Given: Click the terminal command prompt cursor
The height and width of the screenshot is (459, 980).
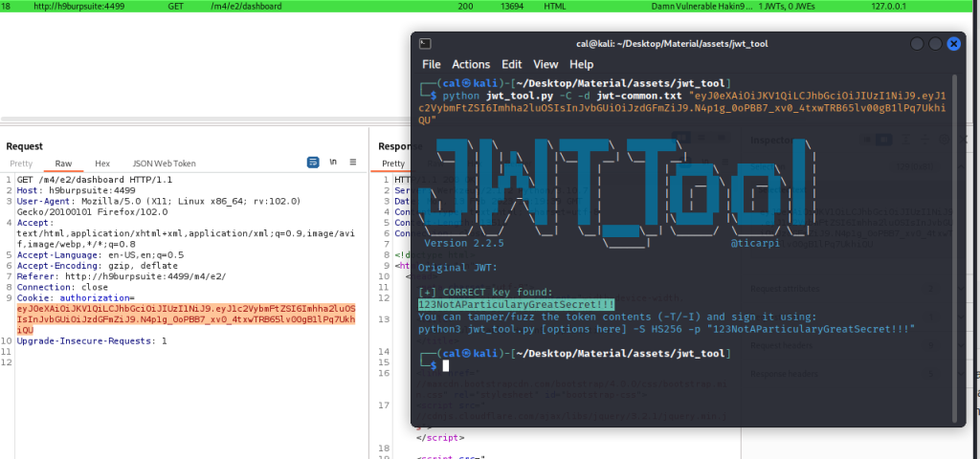Looking at the screenshot, I should tap(446, 365).
